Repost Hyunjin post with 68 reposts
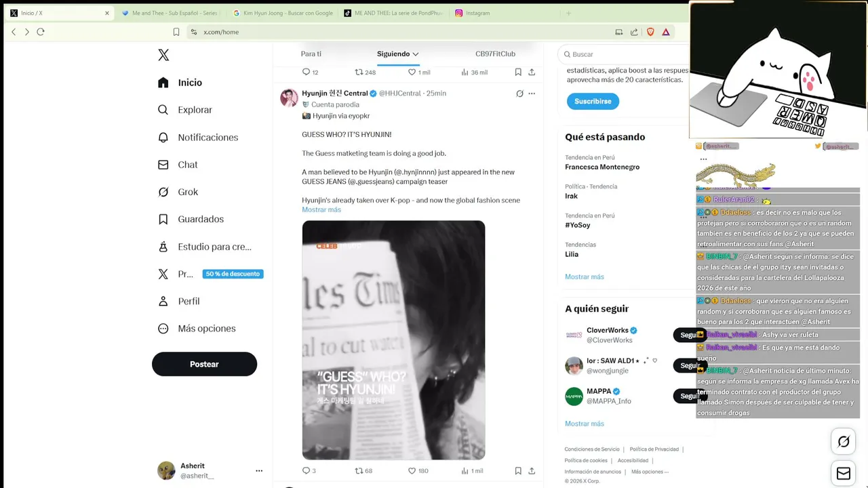868x488 pixels. 363,470
